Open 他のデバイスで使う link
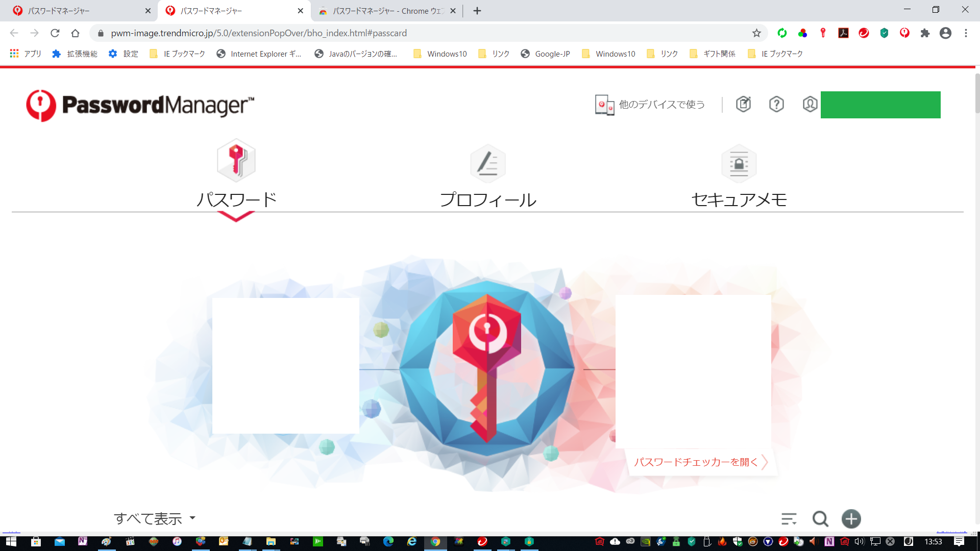Viewport: 980px width, 551px height. coord(650,105)
